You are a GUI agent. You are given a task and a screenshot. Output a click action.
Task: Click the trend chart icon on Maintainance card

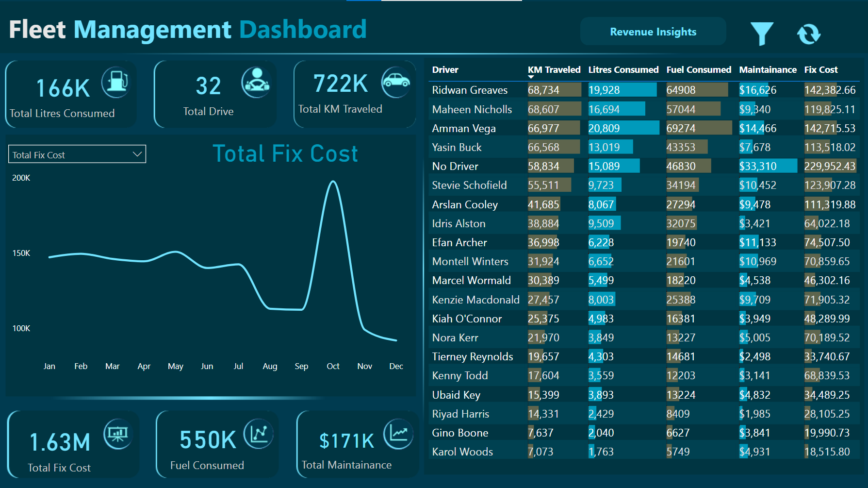click(x=398, y=433)
